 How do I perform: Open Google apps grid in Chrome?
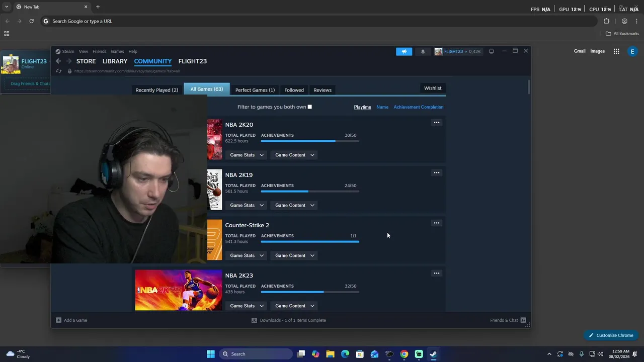coord(616,51)
